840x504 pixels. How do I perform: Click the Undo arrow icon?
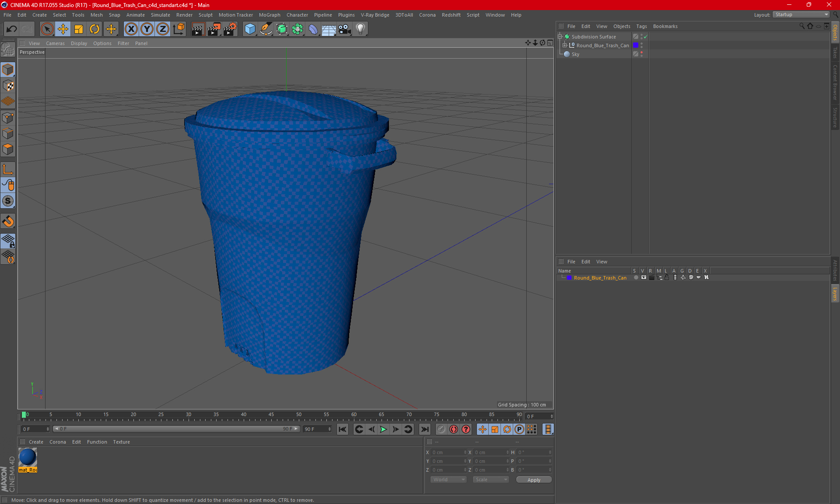(11, 29)
